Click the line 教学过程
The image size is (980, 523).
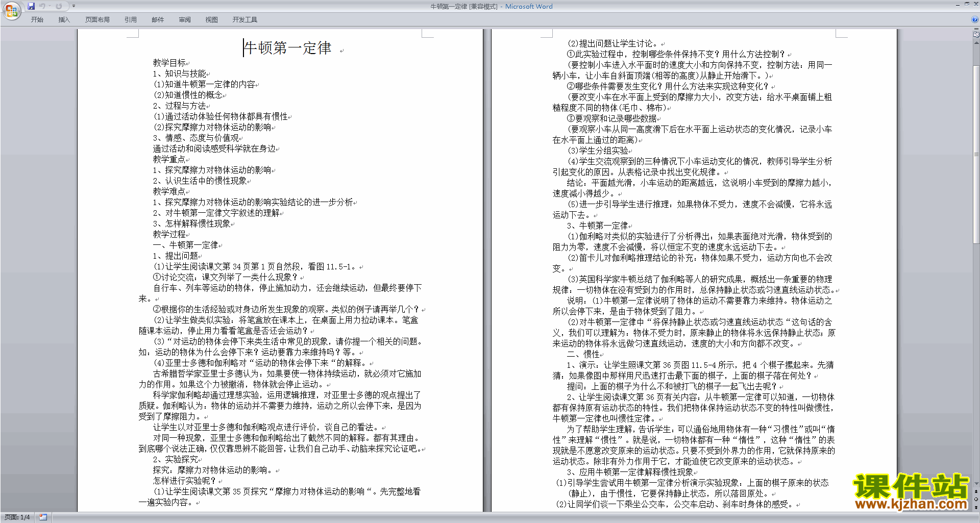tap(169, 234)
